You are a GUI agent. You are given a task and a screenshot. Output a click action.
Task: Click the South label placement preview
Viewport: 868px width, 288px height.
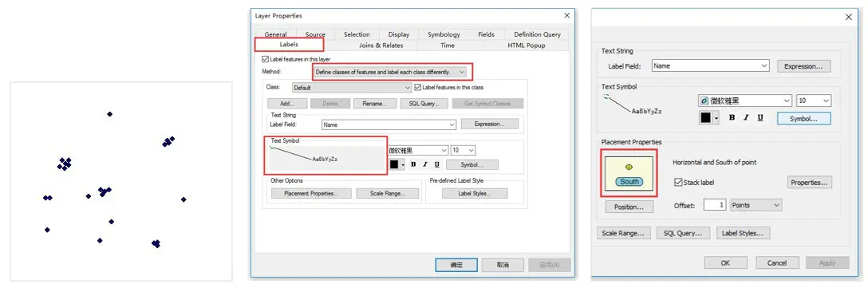tap(629, 173)
